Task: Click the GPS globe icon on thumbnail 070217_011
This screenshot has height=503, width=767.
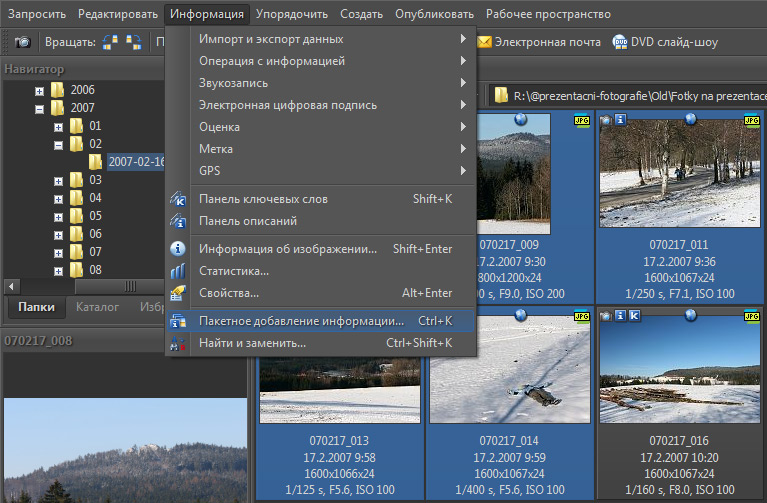Action: pyautogui.click(x=690, y=119)
